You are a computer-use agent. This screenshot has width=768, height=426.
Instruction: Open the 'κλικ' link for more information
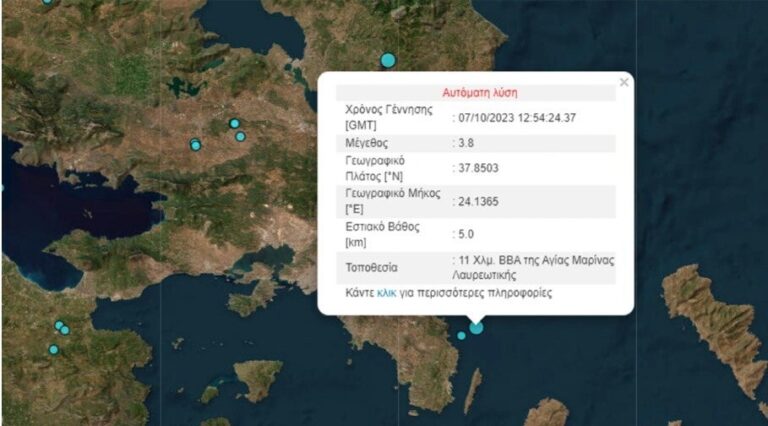(386, 294)
